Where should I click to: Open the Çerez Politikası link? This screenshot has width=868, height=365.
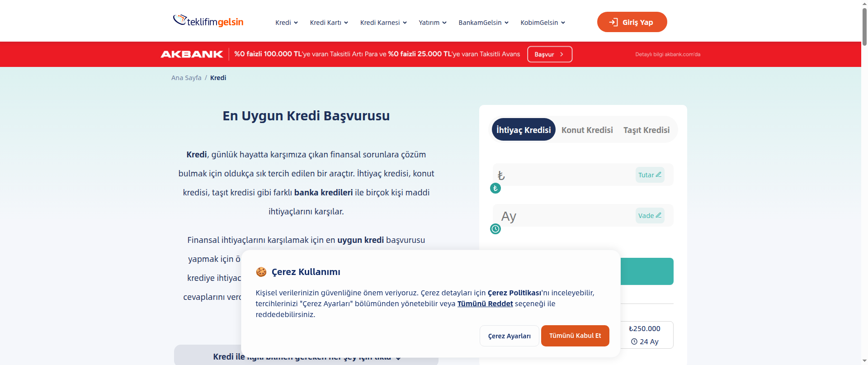514,293
